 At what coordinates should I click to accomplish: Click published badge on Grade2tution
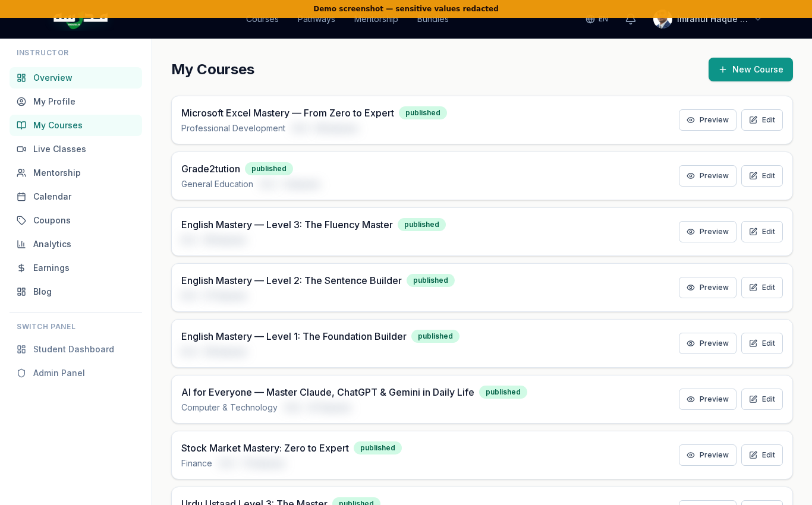pyautogui.click(x=269, y=169)
